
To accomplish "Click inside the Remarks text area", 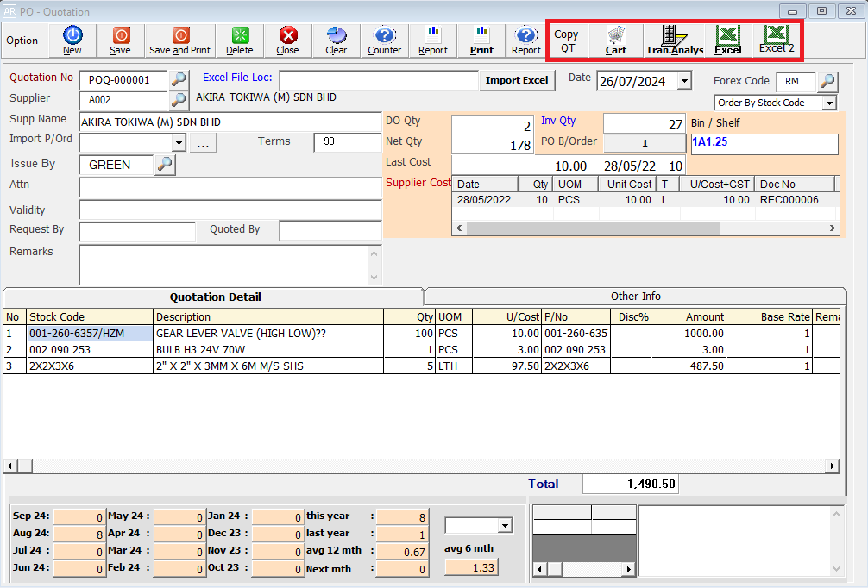I will click(x=224, y=265).
